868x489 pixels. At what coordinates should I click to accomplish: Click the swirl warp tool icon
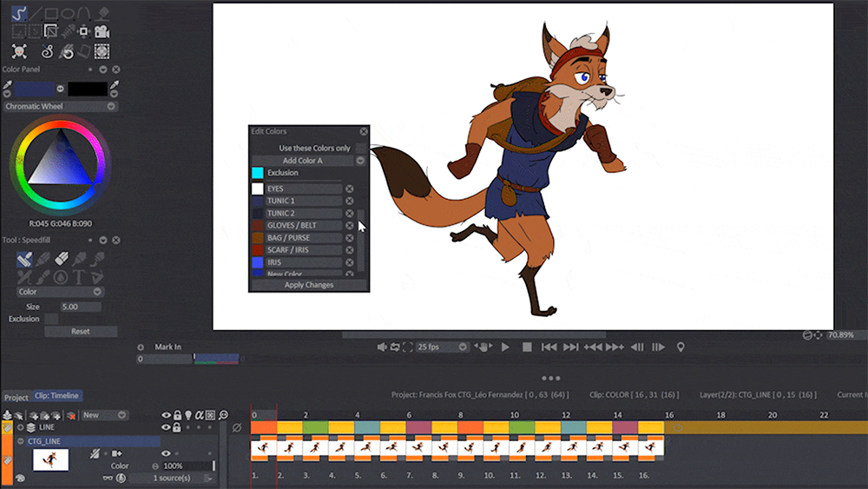[48, 51]
